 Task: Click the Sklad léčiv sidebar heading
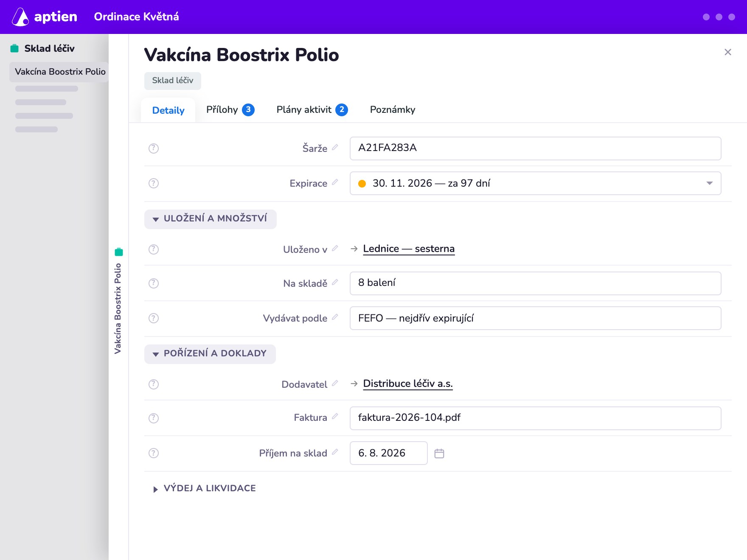[x=49, y=48]
